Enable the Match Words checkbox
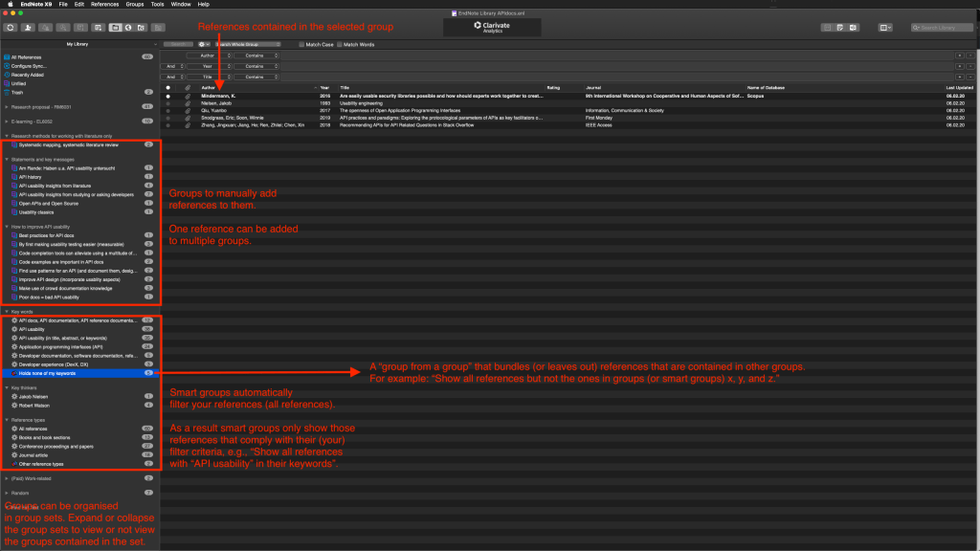 tap(339, 44)
